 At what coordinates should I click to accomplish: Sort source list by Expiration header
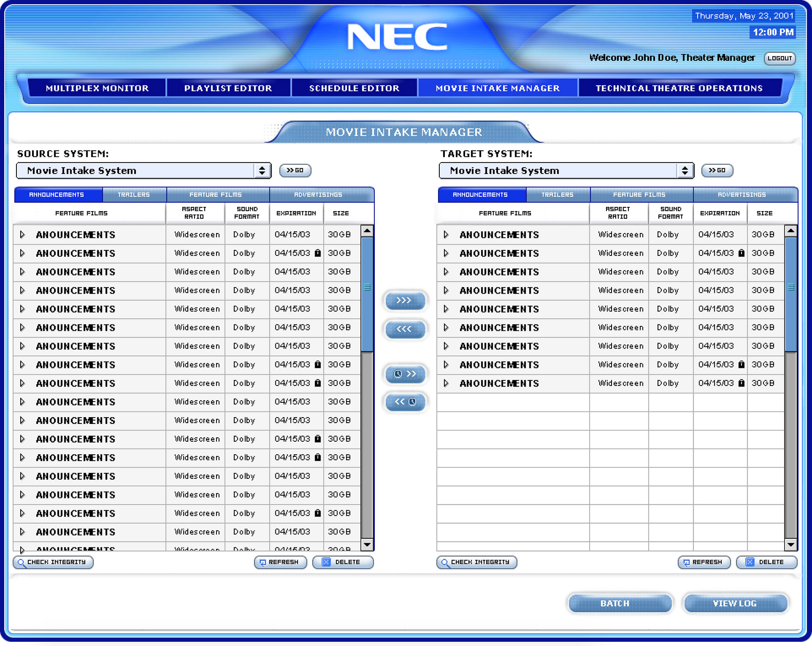click(296, 213)
